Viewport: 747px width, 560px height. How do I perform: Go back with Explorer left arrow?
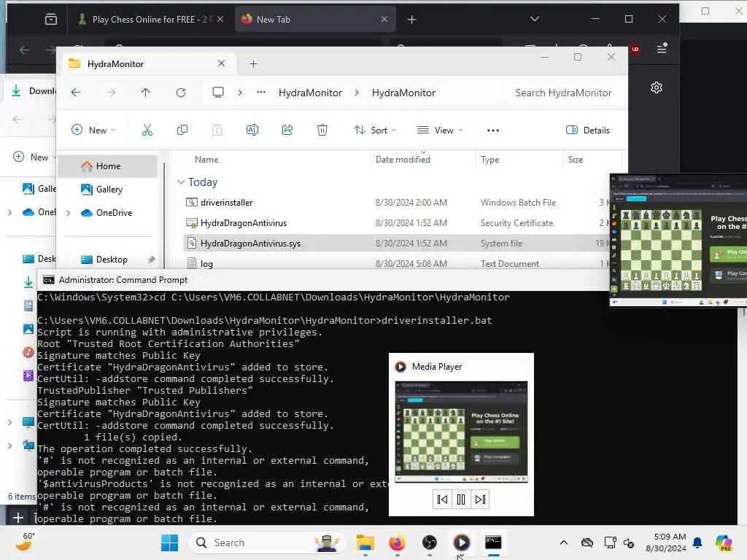coord(76,93)
